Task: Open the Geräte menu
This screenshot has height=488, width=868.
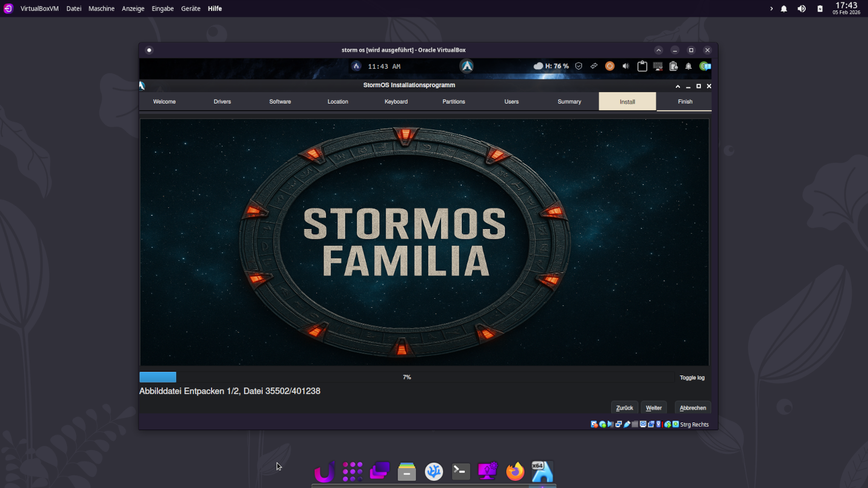Action: (190, 9)
